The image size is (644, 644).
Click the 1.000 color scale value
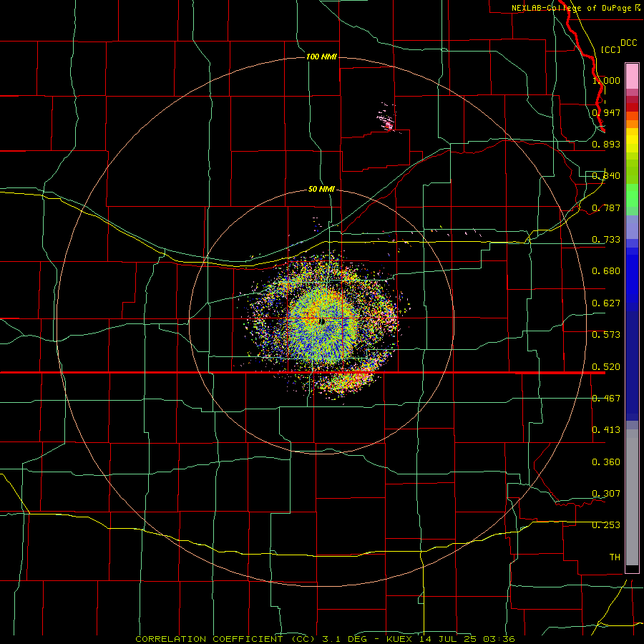click(x=606, y=80)
